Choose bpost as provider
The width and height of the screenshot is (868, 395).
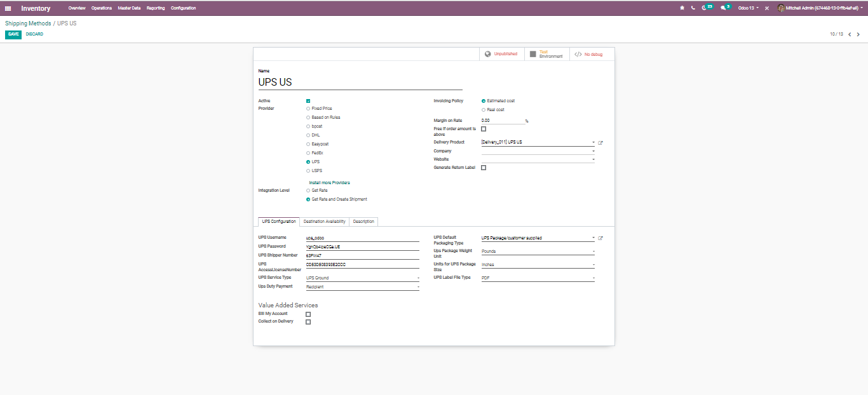(308, 126)
